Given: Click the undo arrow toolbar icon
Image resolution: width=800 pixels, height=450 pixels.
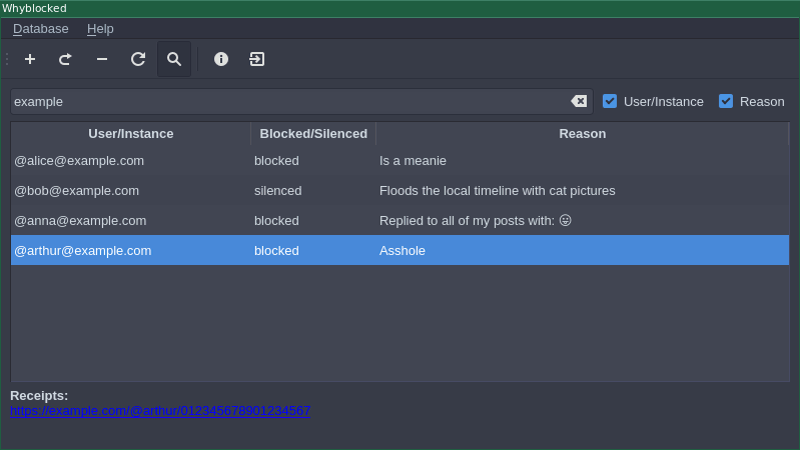Looking at the screenshot, I should (x=65, y=59).
